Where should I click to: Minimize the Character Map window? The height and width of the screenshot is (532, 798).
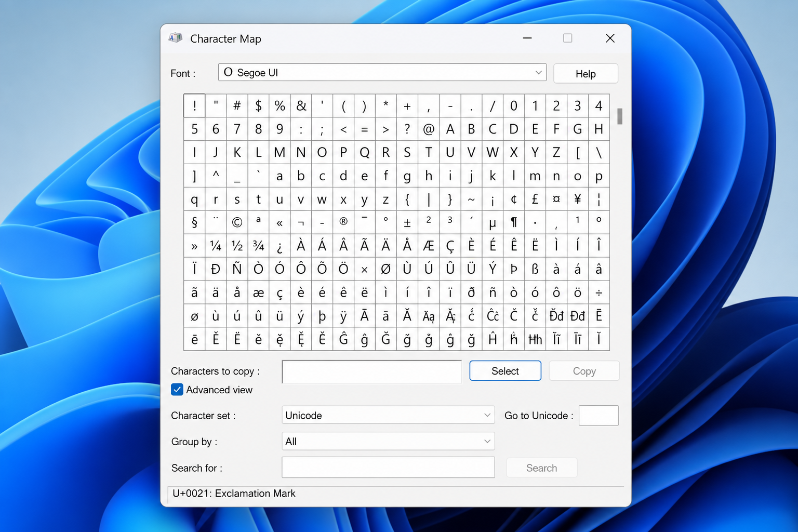(x=527, y=38)
